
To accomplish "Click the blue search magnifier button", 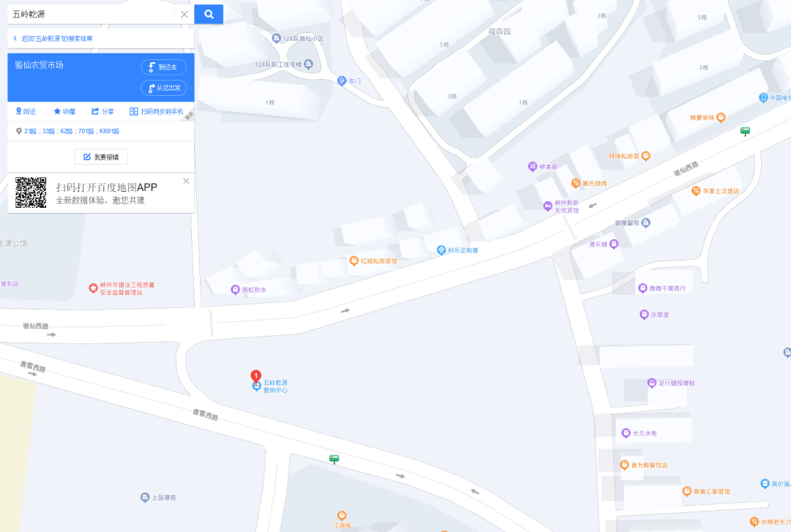I will point(208,14).
